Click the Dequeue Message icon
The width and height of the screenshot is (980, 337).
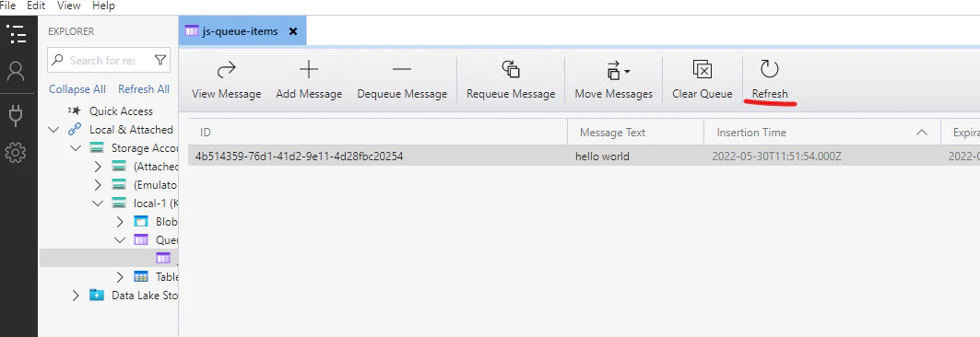402,69
